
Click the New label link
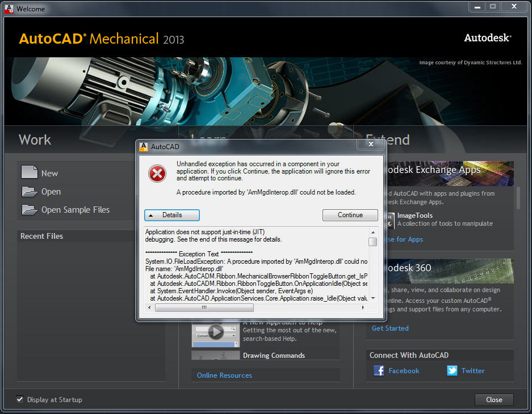pyautogui.click(x=49, y=174)
